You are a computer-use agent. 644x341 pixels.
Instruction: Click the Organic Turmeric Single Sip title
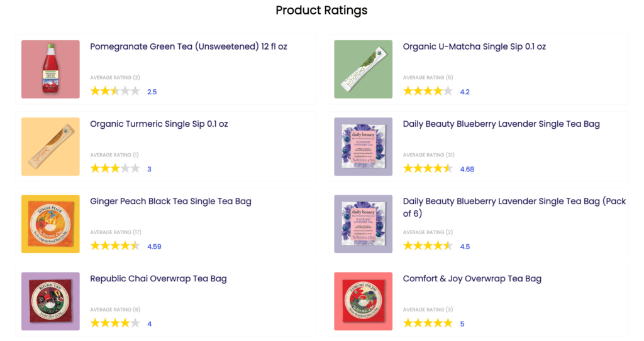(x=159, y=124)
